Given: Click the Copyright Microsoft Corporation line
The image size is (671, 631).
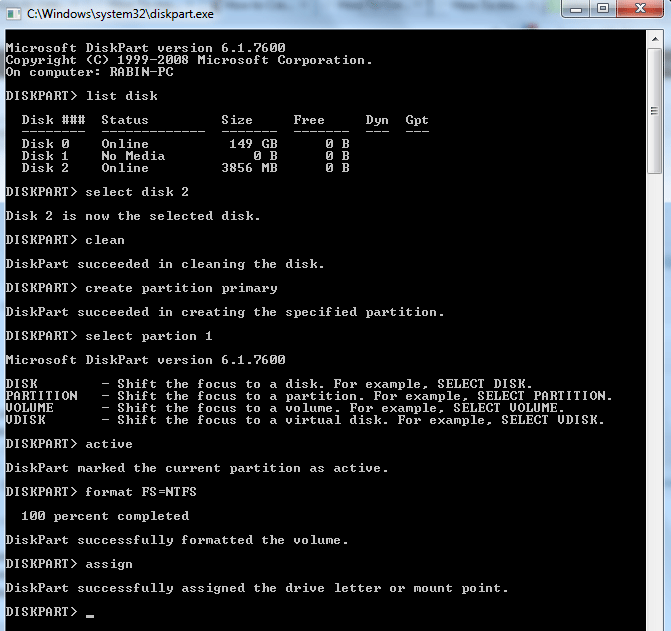Looking at the screenshot, I should [189, 60].
